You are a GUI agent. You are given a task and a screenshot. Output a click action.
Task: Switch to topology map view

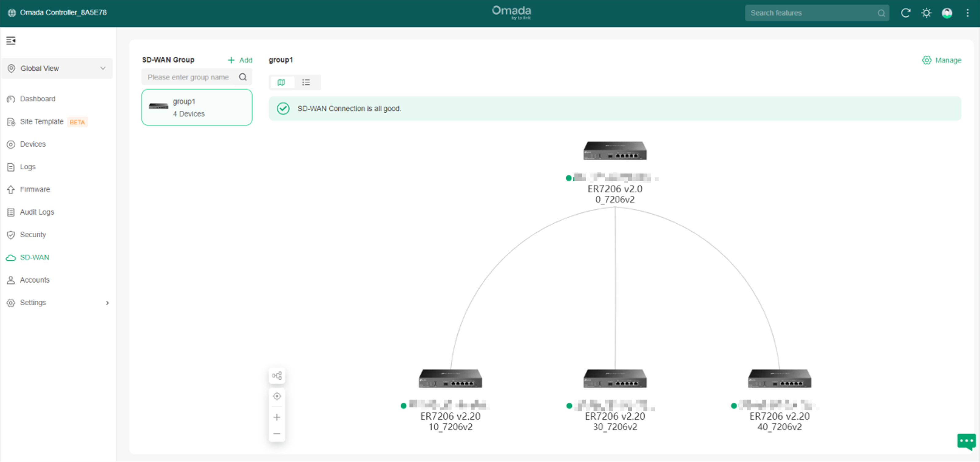pos(281,83)
